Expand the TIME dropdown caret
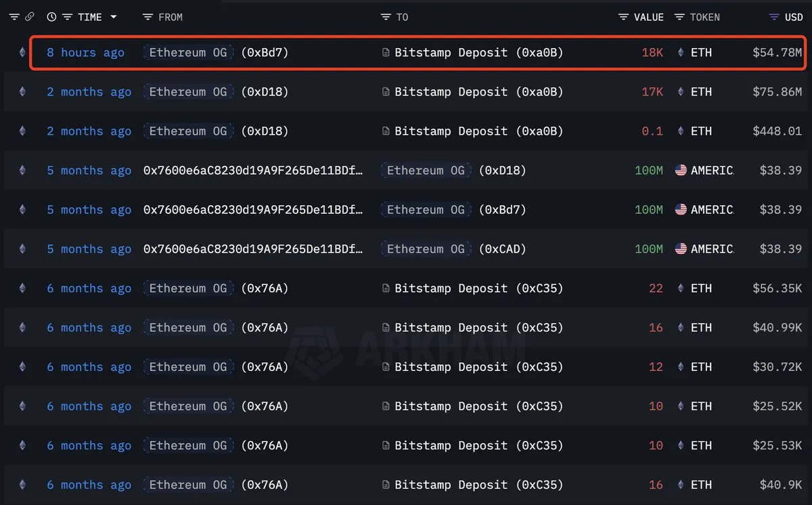Screen dimensions: 812x505 (113, 17)
